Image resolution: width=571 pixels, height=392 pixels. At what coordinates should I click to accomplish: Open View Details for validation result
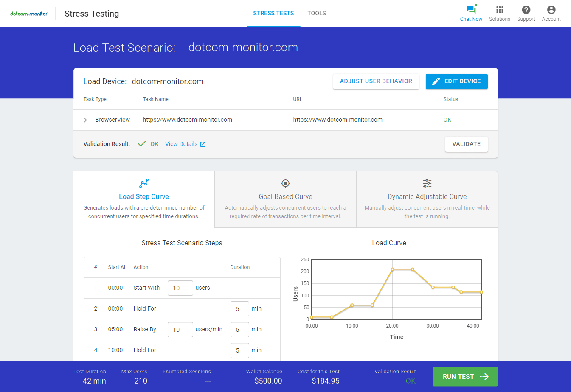coord(182,144)
